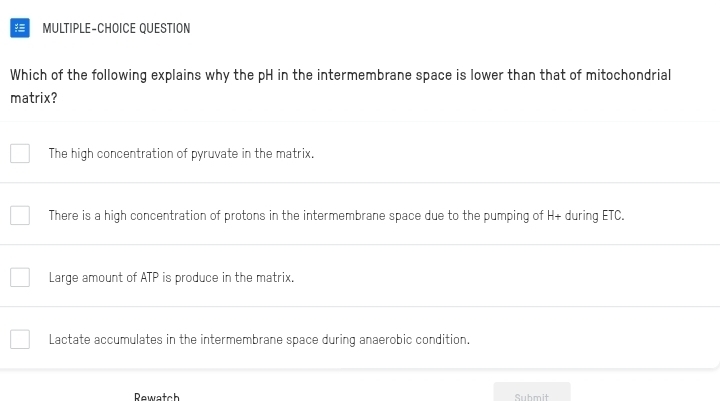Image resolution: width=720 pixels, height=401 pixels.
Task: Click 'ETC.' at the end of the second answer
Action: click(612, 216)
